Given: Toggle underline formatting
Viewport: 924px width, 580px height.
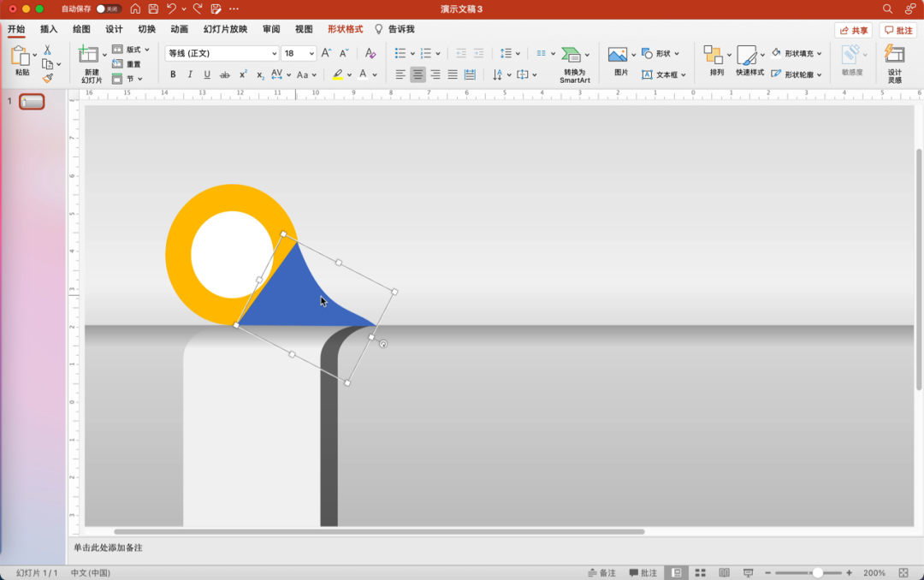Looking at the screenshot, I should coord(207,74).
